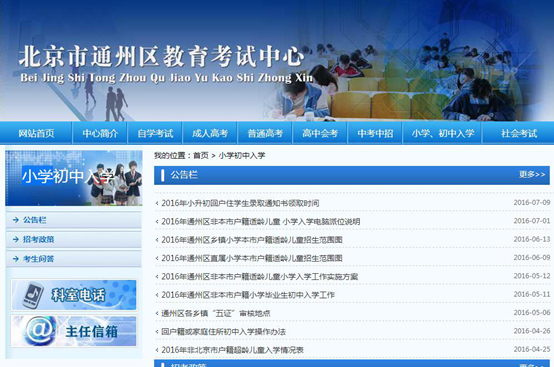Click the date 2016-05-06

click(x=532, y=313)
